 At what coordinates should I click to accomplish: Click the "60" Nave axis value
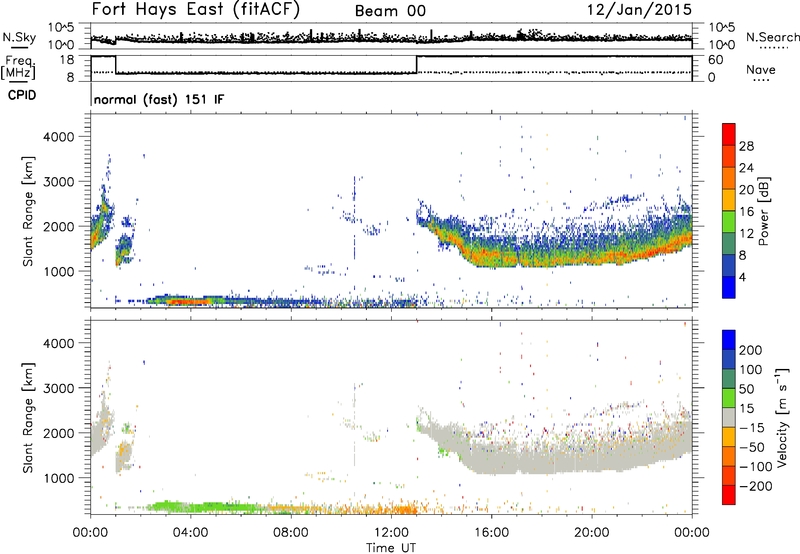(x=715, y=60)
